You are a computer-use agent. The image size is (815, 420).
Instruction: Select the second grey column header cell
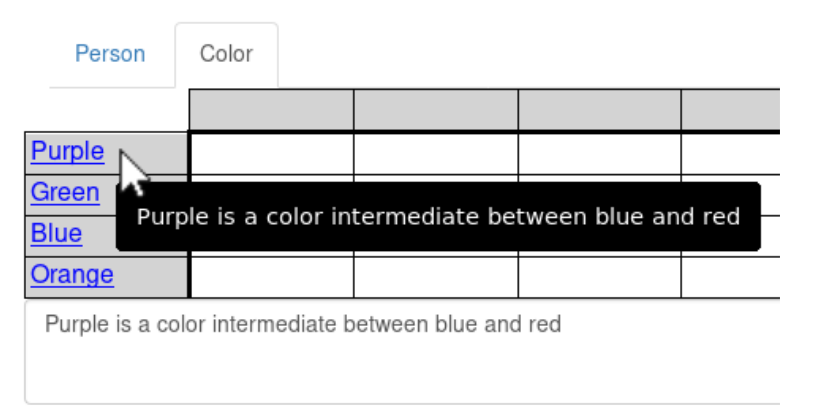click(x=436, y=110)
